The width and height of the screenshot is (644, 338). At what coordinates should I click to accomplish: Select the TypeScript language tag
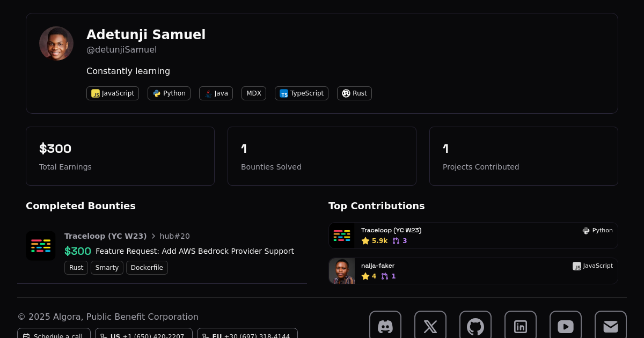[302, 93]
